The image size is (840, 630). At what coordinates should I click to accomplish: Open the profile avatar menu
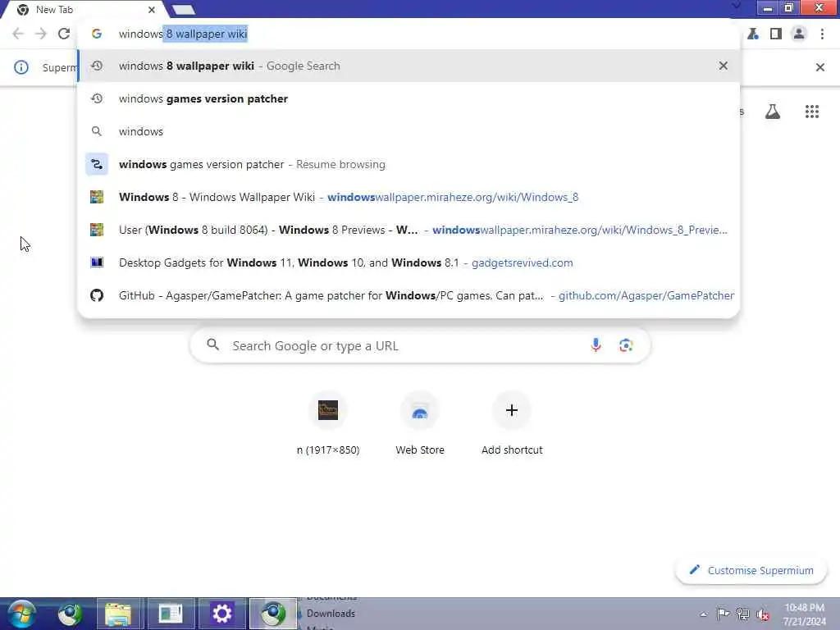pos(798,34)
